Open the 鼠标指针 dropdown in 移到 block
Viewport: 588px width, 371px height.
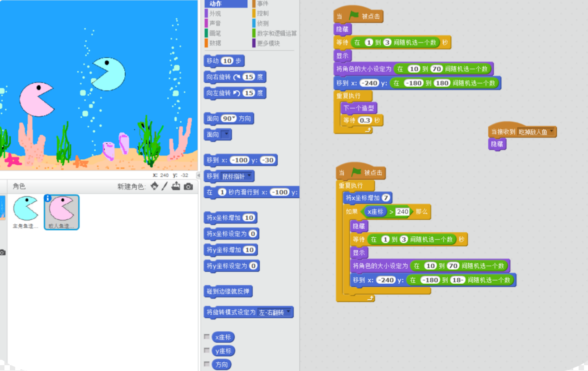(x=250, y=176)
